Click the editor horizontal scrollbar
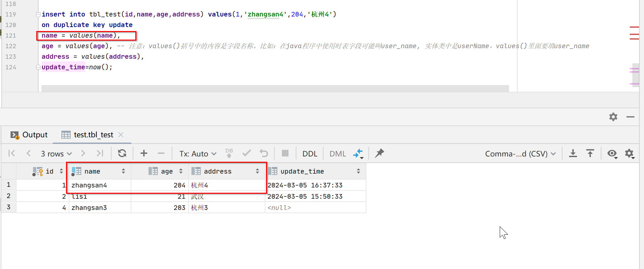 pos(275,88)
